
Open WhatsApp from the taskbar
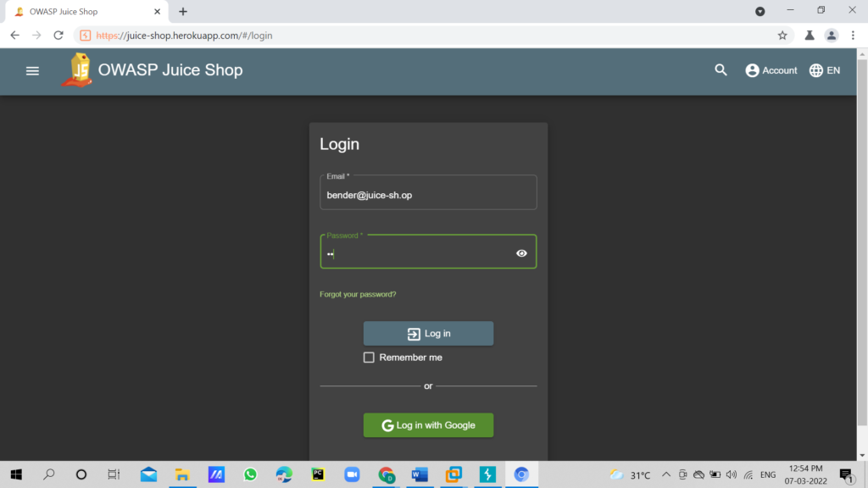tap(250, 474)
